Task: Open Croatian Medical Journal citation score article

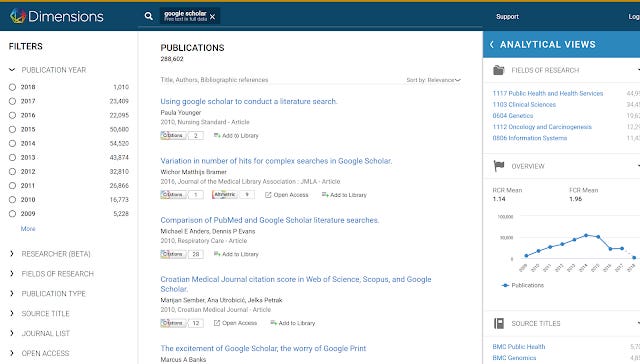Action: [296, 284]
